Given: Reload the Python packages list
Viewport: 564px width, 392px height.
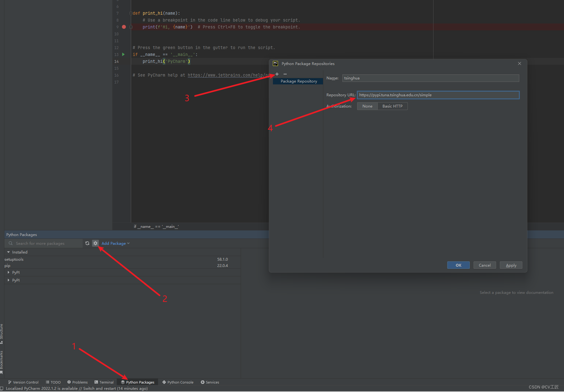Looking at the screenshot, I should click(87, 243).
